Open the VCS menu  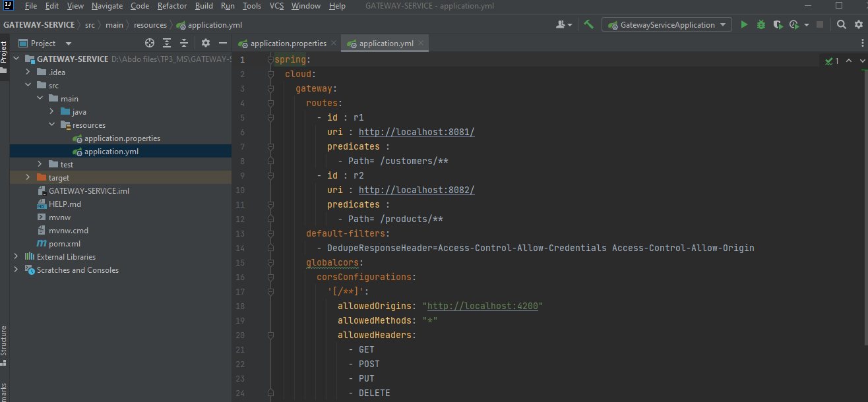pyautogui.click(x=276, y=6)
